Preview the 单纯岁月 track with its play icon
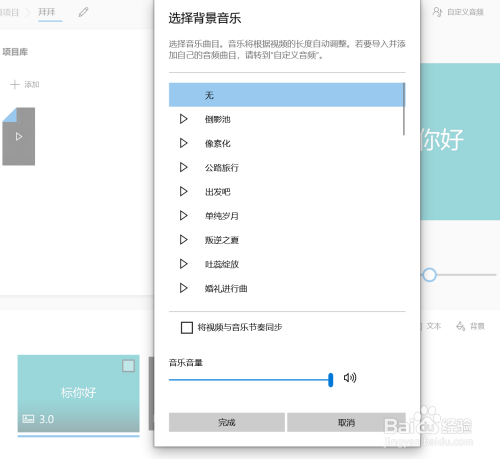 (x=183, y=216)
